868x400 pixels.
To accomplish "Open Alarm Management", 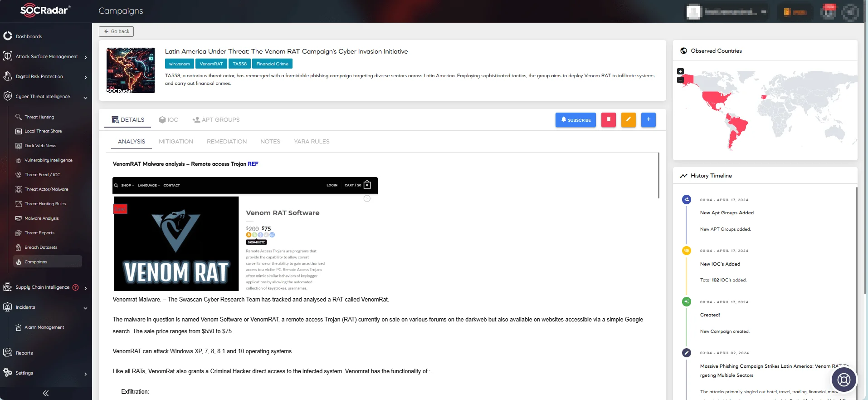I will (44, 327).
